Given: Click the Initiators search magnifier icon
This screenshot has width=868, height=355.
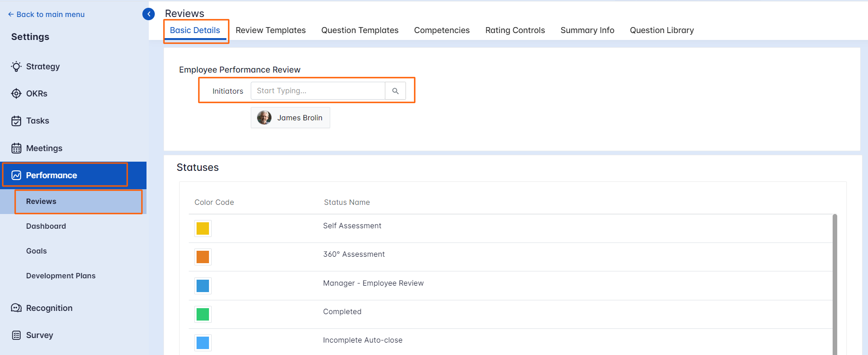Looking at the screenshot, I should (395, 91).
